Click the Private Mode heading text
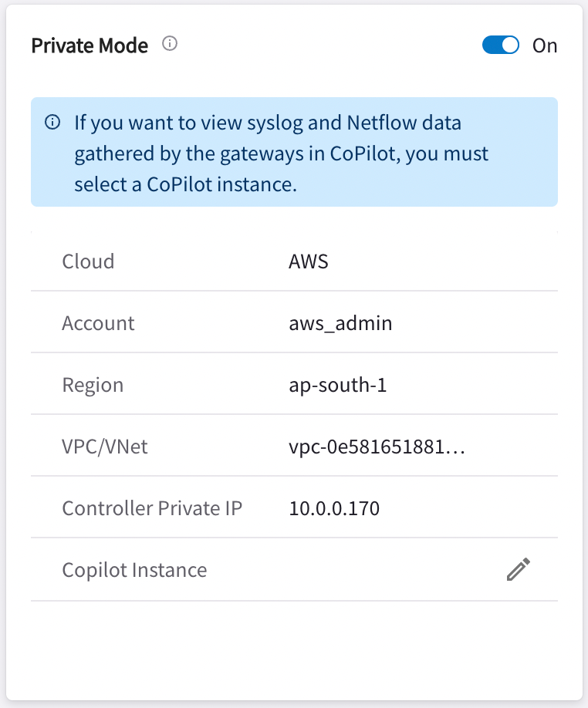 coord(90,46)
